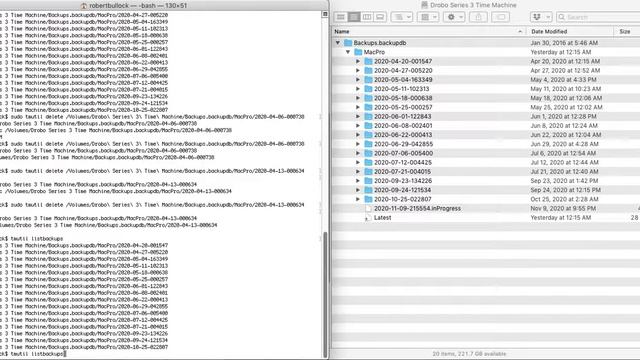Click folder icon of 2020-05-18-000638
640x360 pixels.
[369, 98]
